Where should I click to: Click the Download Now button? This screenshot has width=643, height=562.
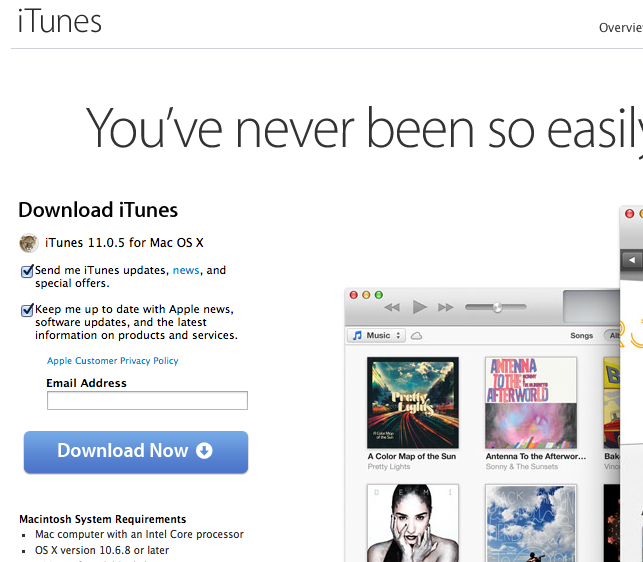[x=136, y=452]
